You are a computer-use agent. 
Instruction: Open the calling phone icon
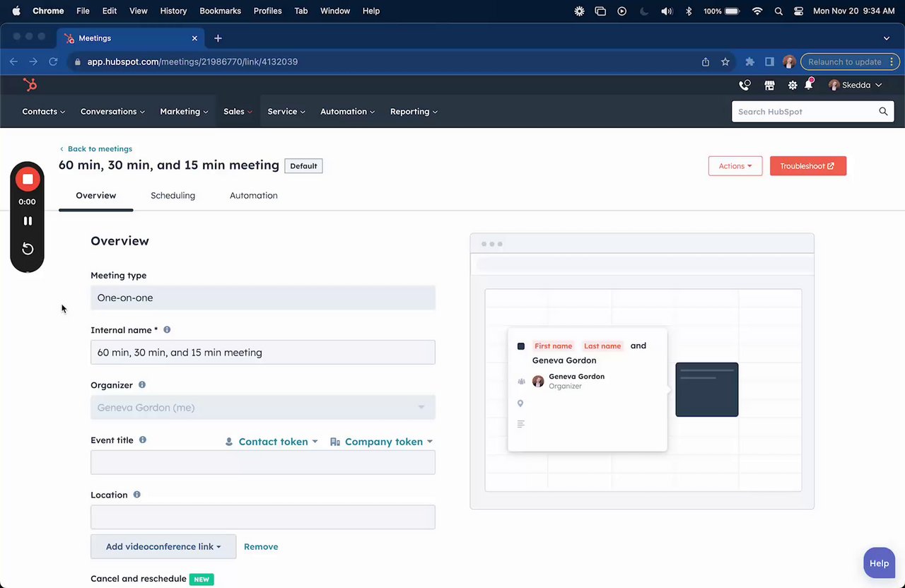point(745,85)
